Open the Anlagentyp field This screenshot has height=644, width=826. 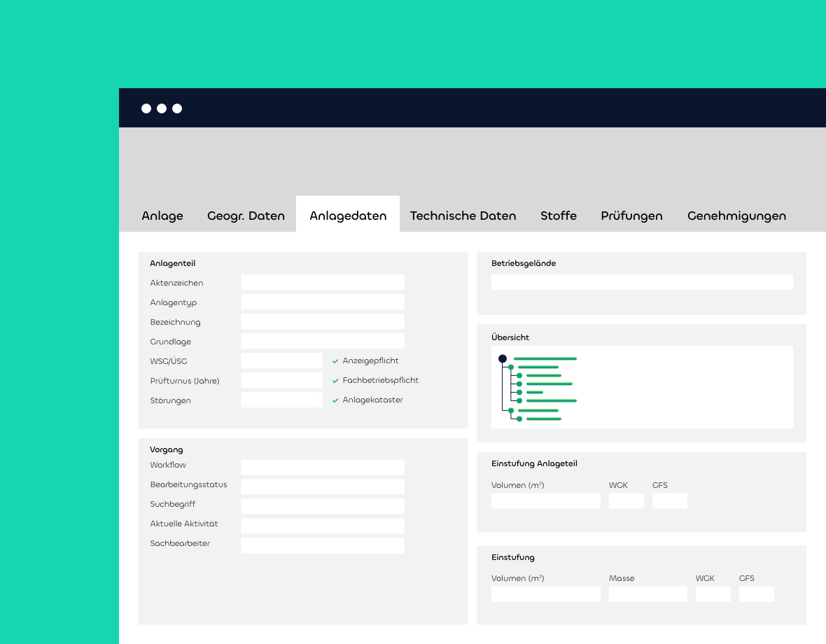pos(322,302)
